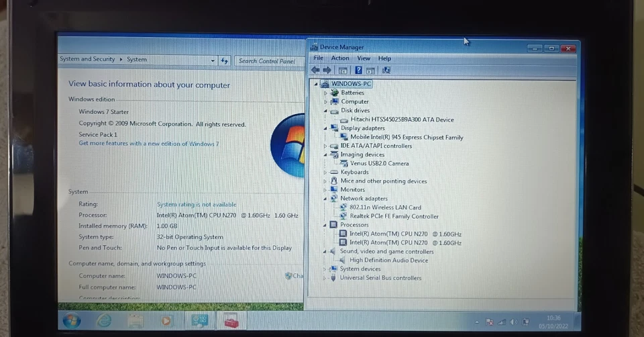
Task: Collapse the WINDOWS-PC root node
Action: pos(316,84)
